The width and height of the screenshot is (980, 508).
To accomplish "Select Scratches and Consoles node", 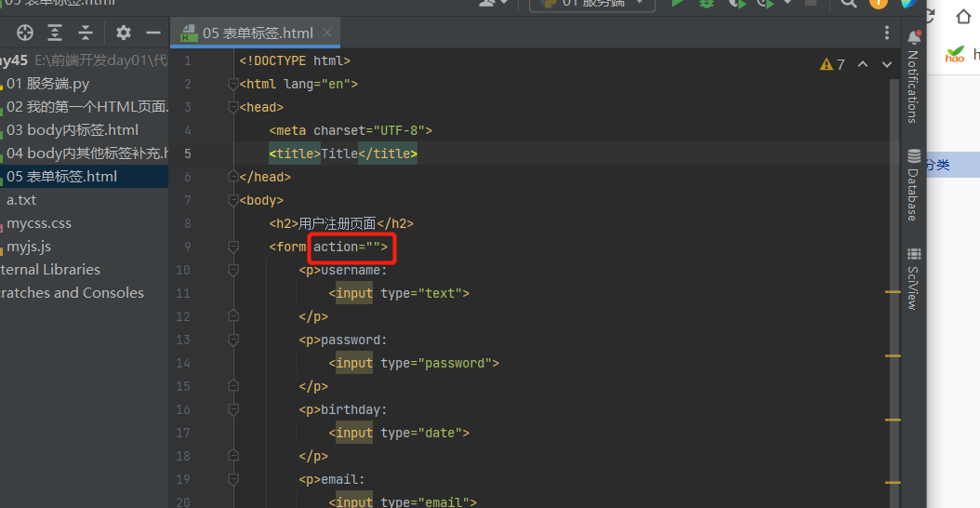I will coord(72,293).
